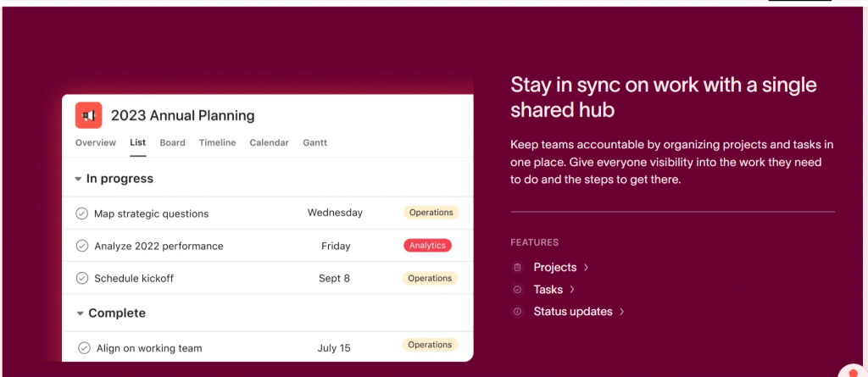Open the Timeline tab
Screen dimensions: 868x377
218,143
